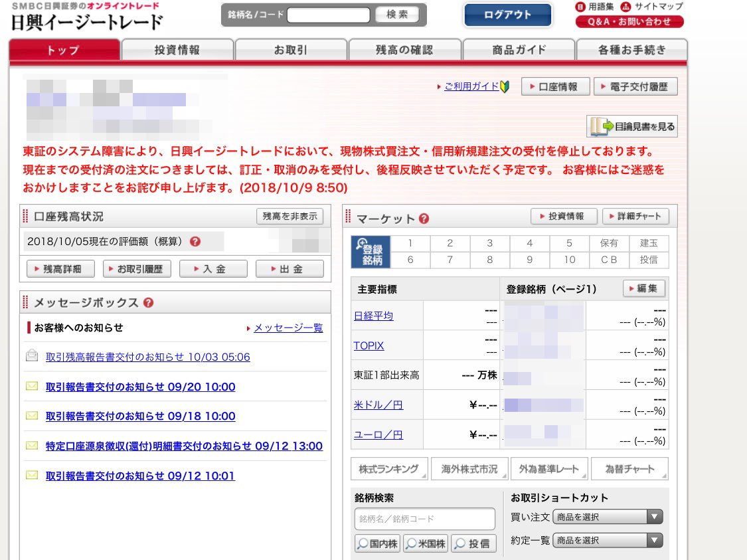Open the メッセージ一覧 link
This screenshot has width=747, height=560.
[x=288, y=328]
